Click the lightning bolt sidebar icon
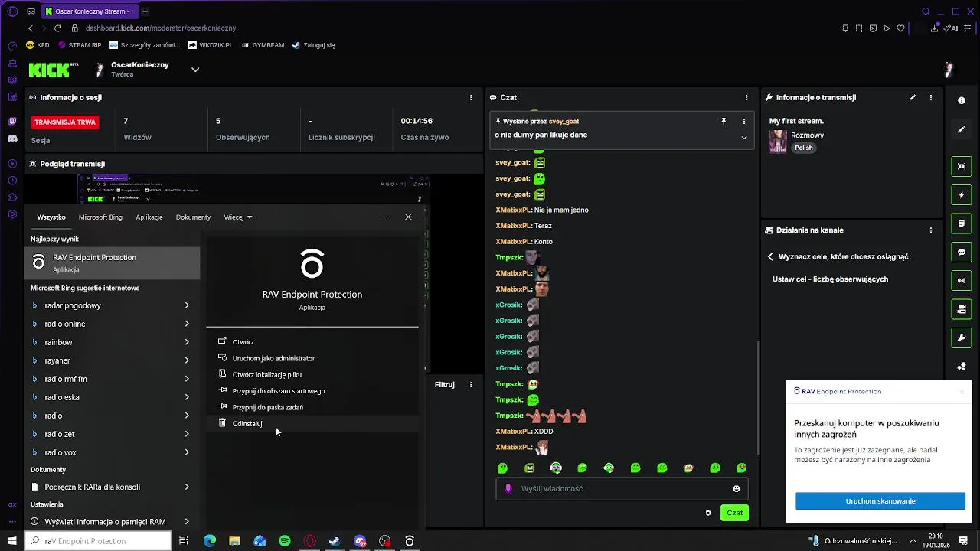Screen dimensions: 980x551 pyautogui.click(x=962, y=195)
